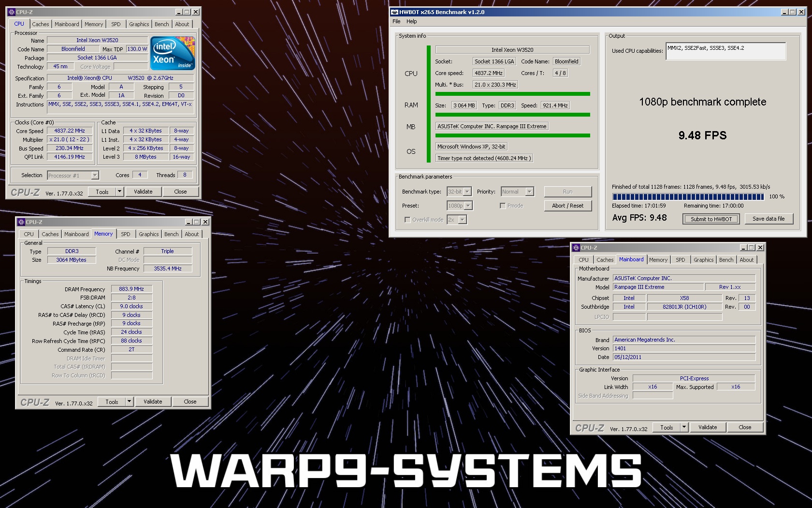Open the Memory tab in top-left CPU-Z

tap(94, 24)
